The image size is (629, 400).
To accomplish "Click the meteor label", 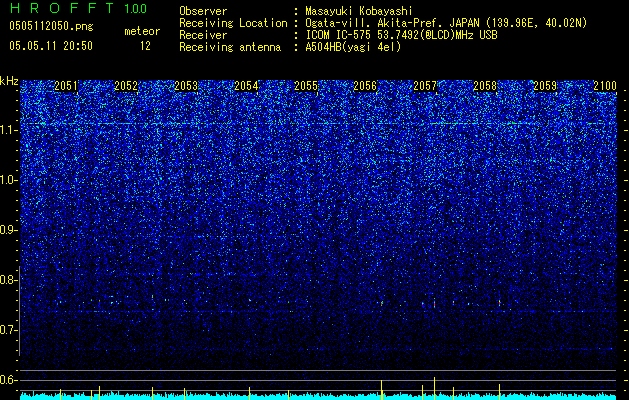I will [142, 31].
